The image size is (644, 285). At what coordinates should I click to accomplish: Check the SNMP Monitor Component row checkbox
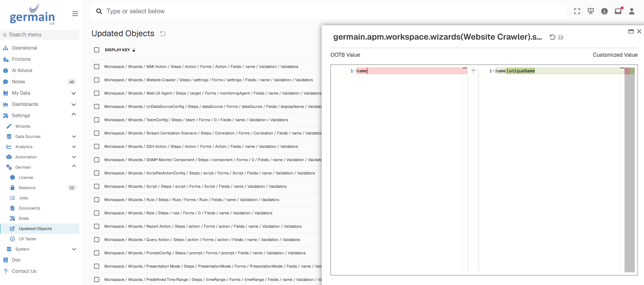[x=97, y=160]
